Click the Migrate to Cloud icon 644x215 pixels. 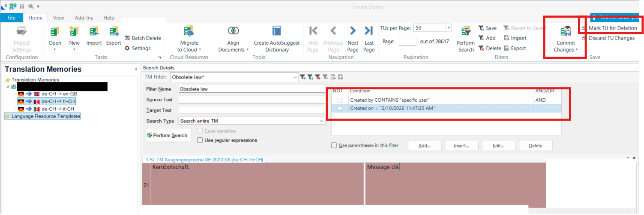tap(189, 32)
